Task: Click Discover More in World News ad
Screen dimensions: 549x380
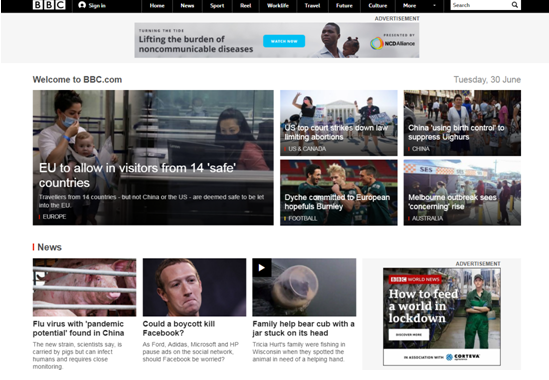Action: [409, 334]
